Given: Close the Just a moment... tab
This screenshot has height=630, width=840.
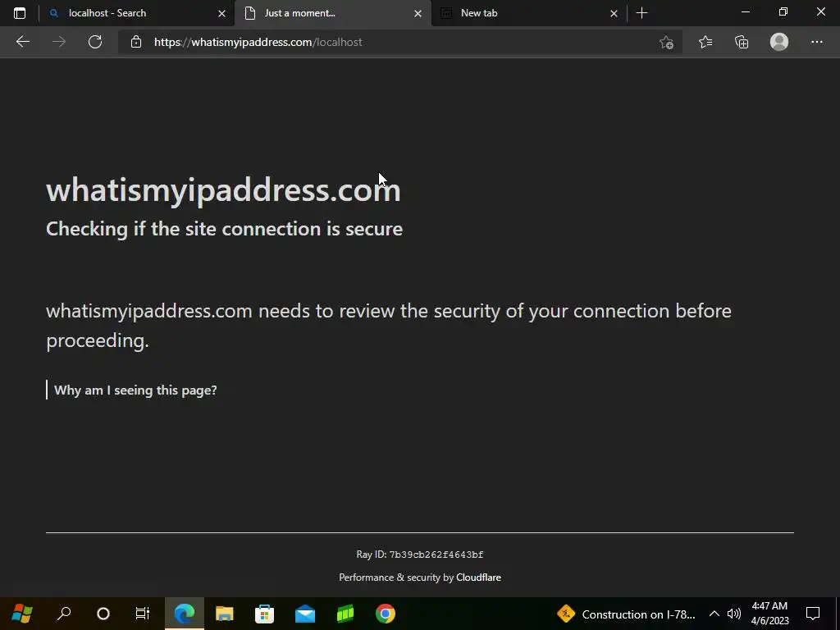Looking at the screenshot, I should 418,13.
